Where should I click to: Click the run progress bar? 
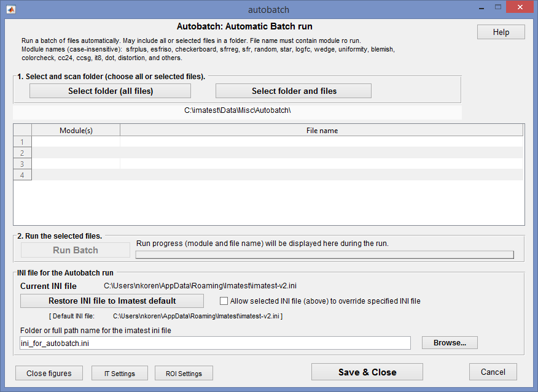click(325, 255)
